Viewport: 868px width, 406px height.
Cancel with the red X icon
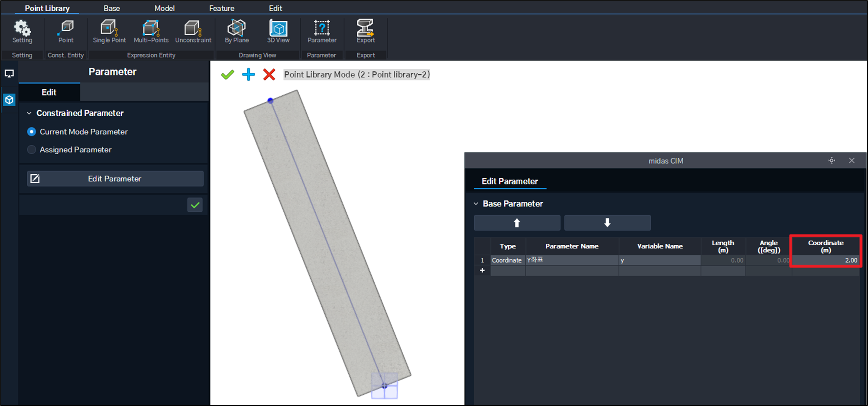point(269,75)
